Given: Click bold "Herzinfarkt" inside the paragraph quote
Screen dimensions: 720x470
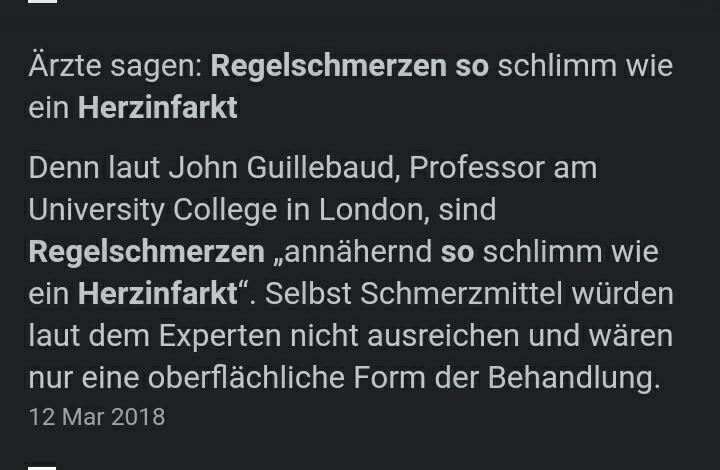Looking at the screenshot, I should [158, 294].
